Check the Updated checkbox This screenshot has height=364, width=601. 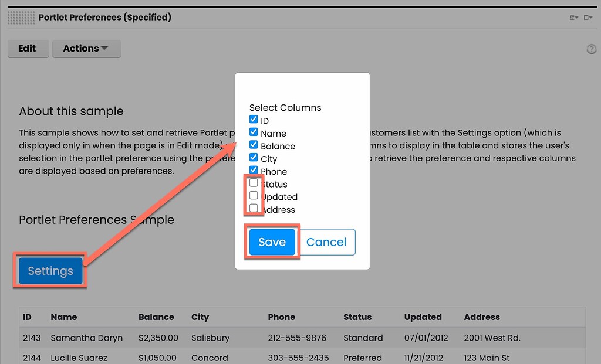(x=254, y=196)
